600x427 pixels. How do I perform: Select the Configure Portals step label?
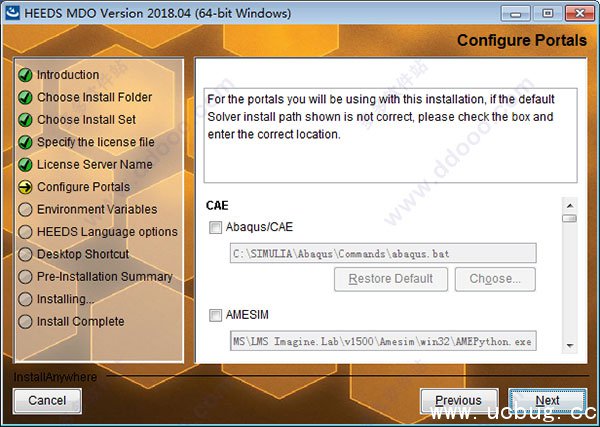tap(83, 187)
